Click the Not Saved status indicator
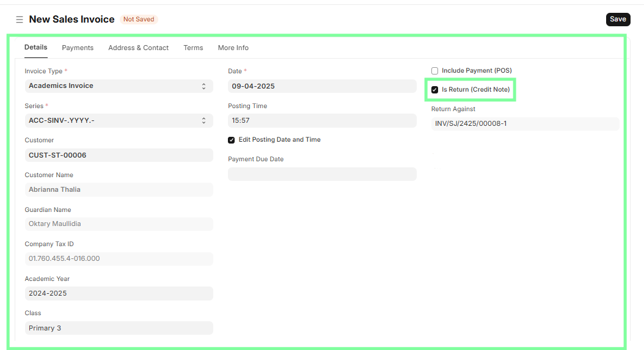Viewport: 644px width, 350px height. tap(139, 20)
